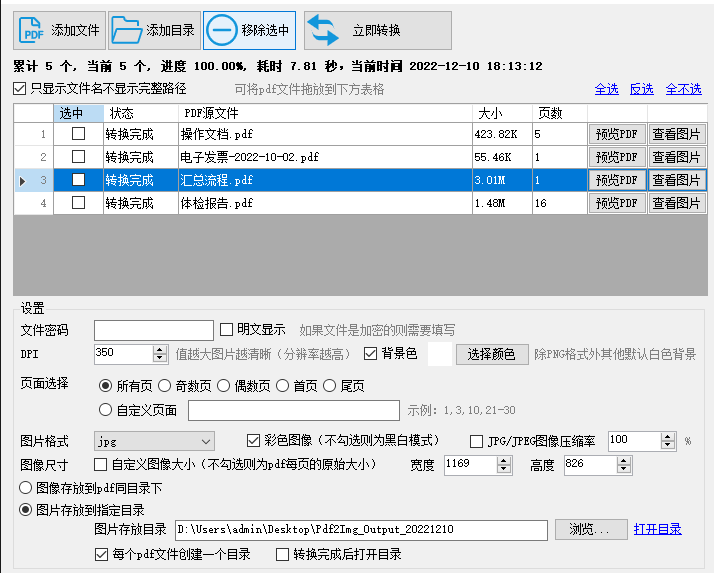Screen dimensions: 714x573
Task: View images for 操作文档.pdf
Action: (677, 134)
